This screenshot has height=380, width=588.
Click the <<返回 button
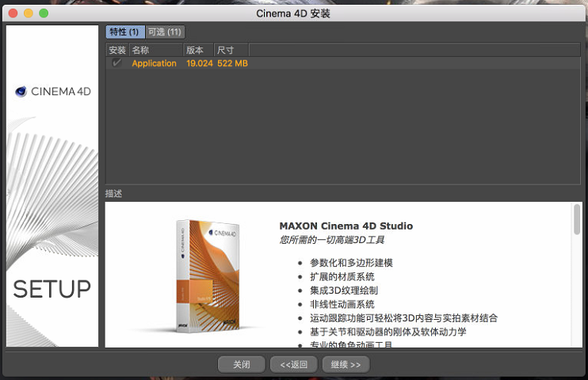(x=294, y=364)
